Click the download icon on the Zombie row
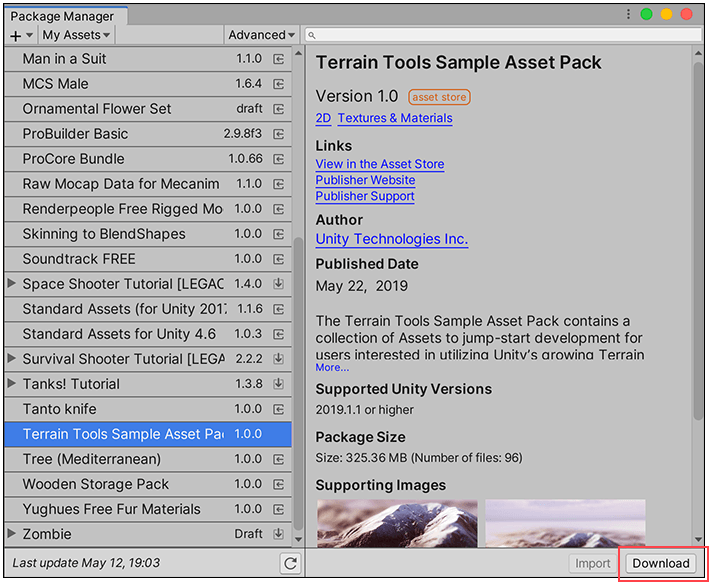 [x=278, y=534]
